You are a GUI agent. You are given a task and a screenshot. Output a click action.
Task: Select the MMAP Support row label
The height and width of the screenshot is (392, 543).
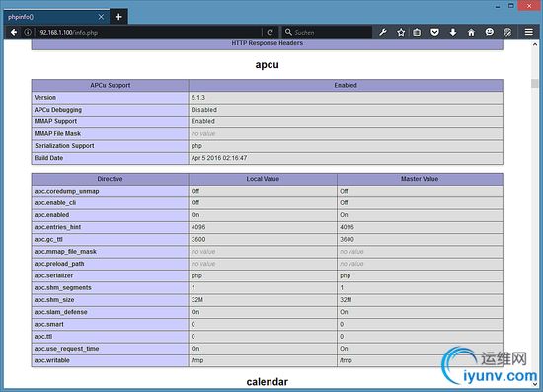tap(55, 121)
